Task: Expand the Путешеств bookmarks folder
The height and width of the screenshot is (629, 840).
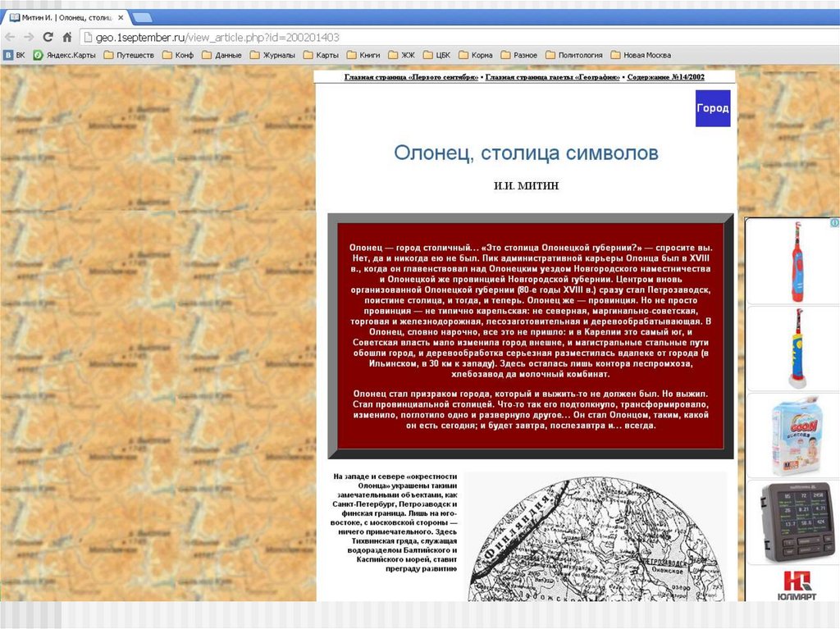Action: [x=130, y=55]
